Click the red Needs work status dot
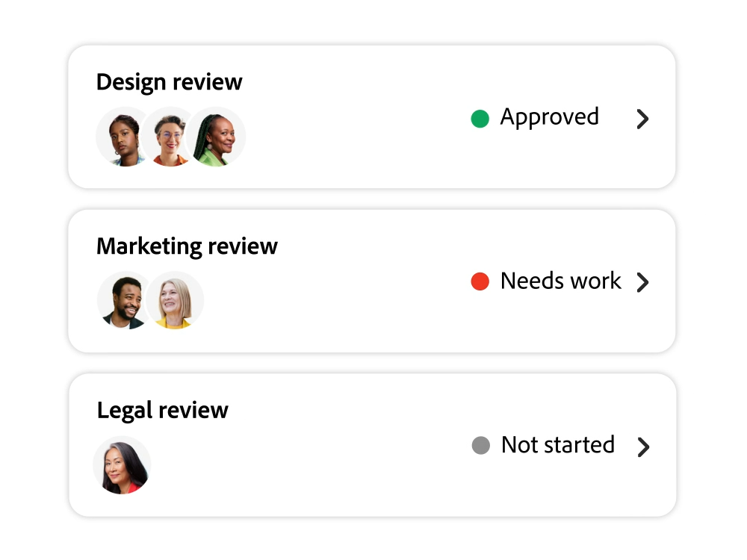The width and height of the screenshot is (747, 560). coord(480,281)
